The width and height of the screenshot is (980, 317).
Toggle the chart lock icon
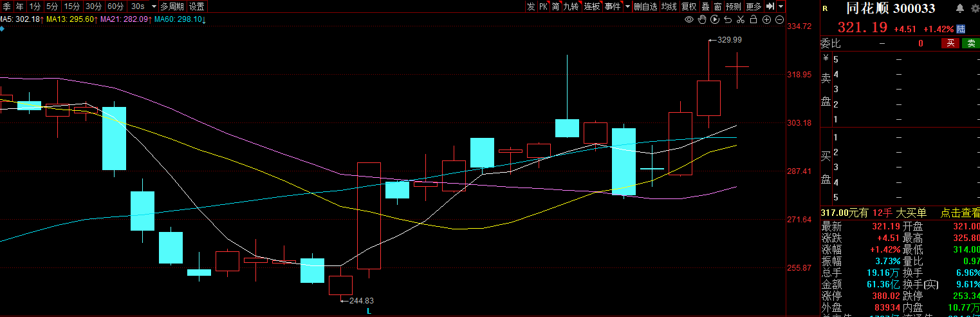753,20
